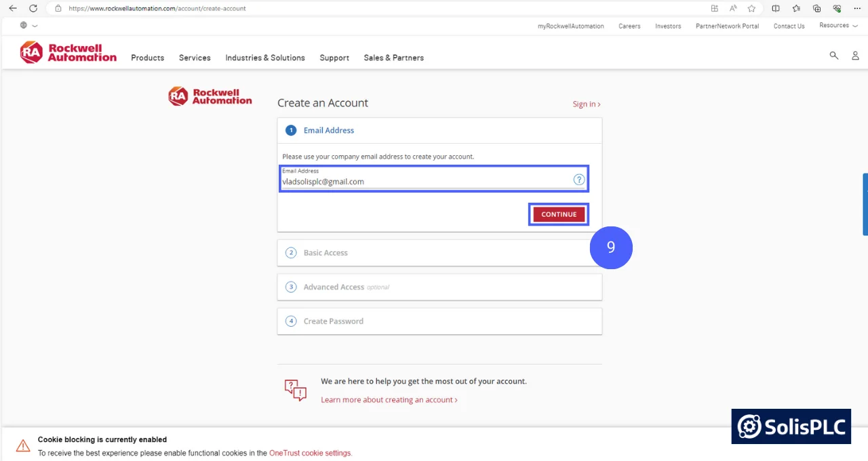This screenshot has width=868, height=461.
Task: Click the Create an Account heading
Action: 323,103
